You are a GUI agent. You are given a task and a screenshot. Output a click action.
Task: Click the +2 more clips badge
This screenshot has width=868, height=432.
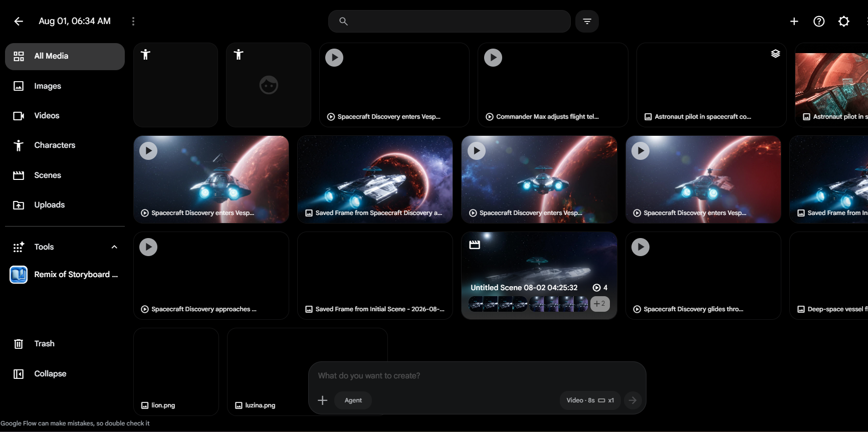(x=600, y=304)
